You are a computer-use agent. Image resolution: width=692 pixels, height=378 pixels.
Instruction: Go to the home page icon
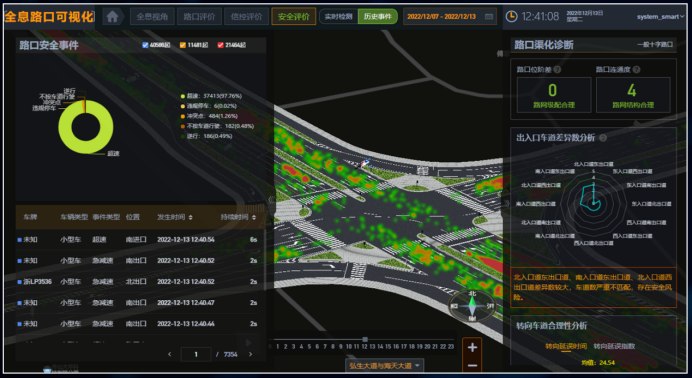pyautogui.click(x=113, y=17)
